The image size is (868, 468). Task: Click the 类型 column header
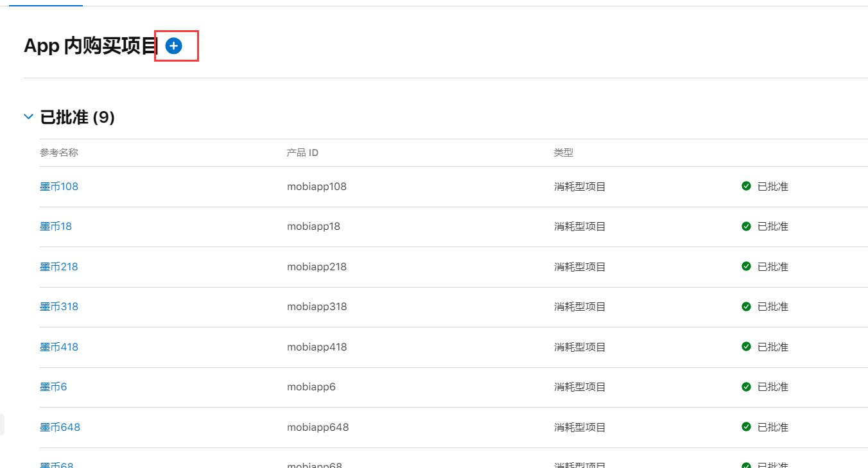coord(564,153)
